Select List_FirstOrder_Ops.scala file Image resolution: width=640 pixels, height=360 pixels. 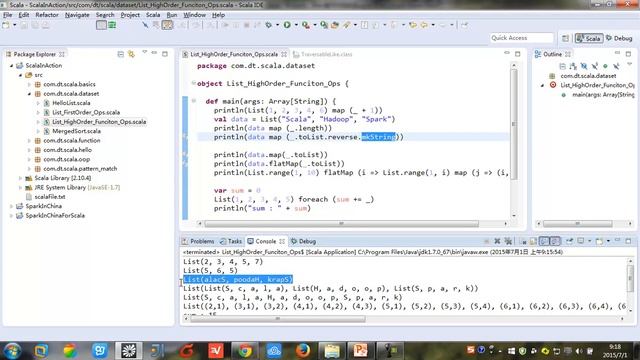point(86,112)
